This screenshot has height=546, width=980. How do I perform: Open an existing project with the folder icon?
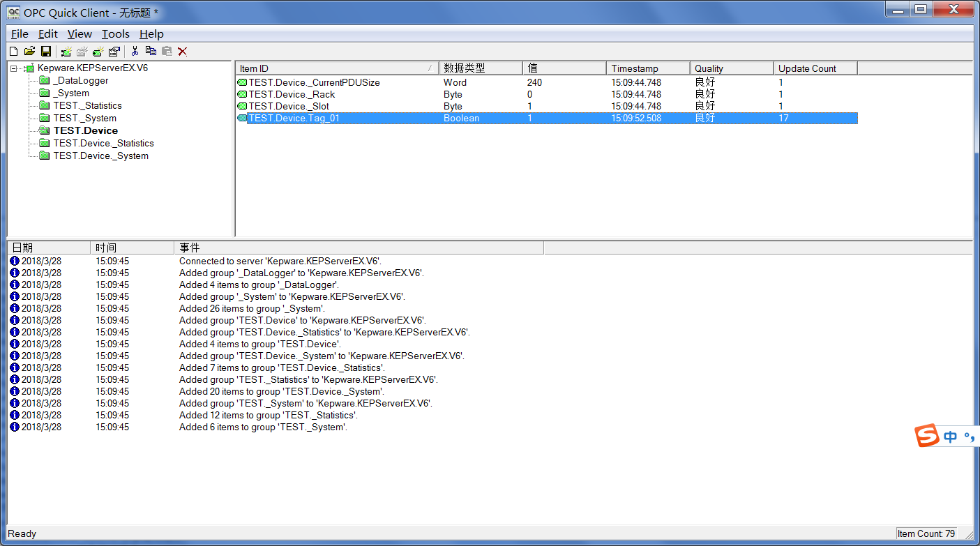[x=29, y=51]
